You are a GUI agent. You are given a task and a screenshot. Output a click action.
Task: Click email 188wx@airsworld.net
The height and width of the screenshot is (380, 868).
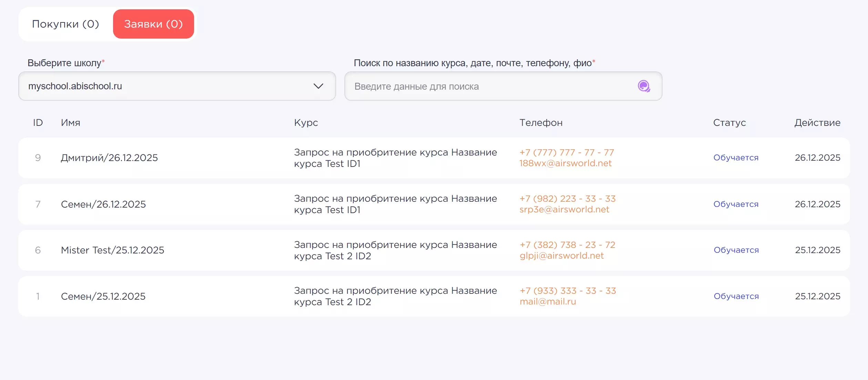(x=565, y=163)
